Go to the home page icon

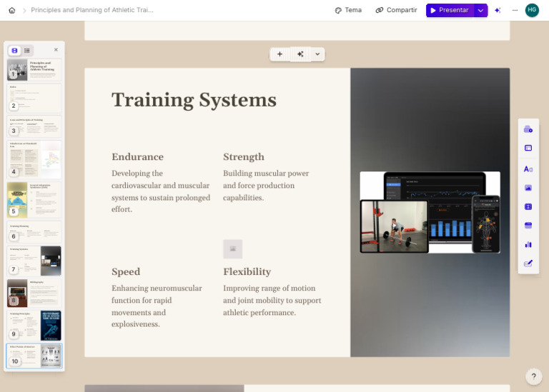tap(12, 10)
